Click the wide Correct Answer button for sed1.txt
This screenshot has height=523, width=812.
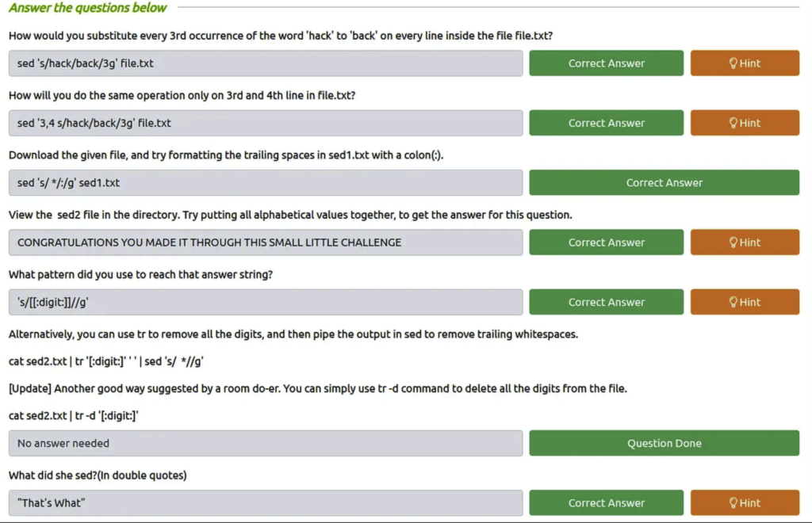coord(665,182)
